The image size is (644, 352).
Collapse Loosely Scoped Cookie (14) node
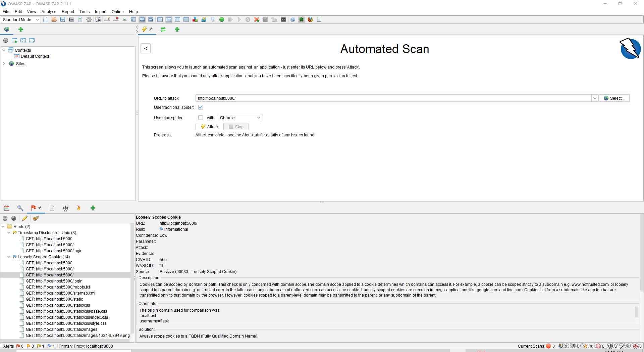(x=9, y=257)
